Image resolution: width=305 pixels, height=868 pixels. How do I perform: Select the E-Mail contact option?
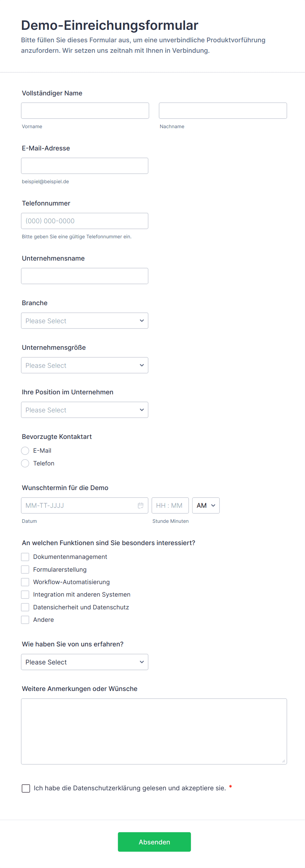tap(25, 450)
